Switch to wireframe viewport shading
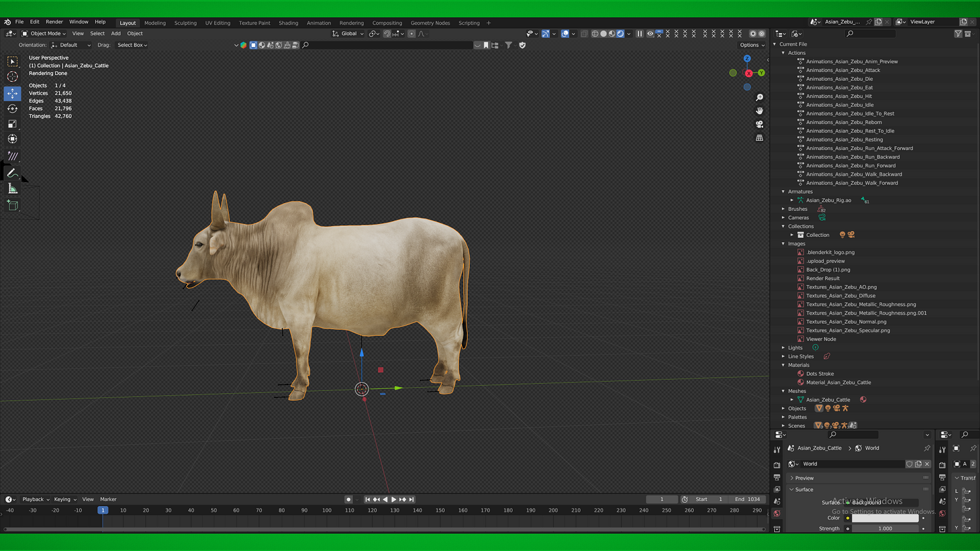This screenshot has height=551, width=980. click(x=595, y=34)
